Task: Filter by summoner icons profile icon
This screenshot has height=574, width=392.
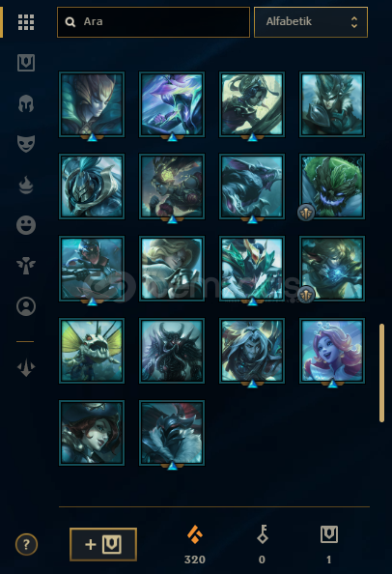Action: [26, 306]
